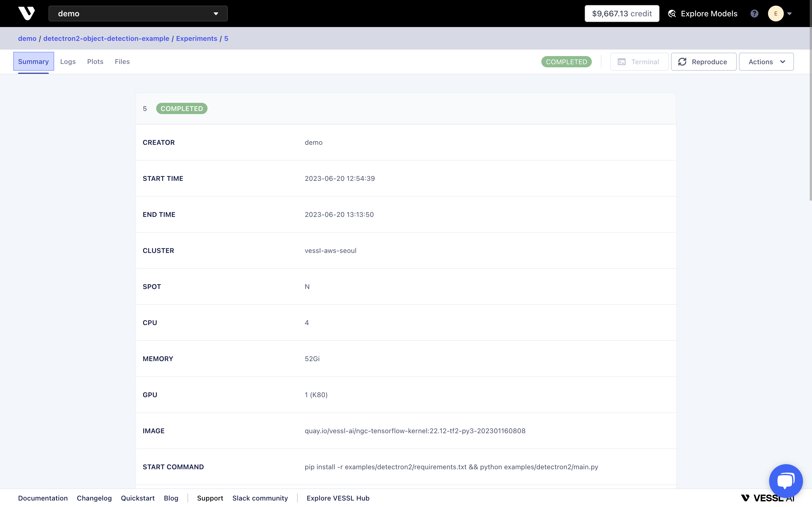Go to detectron2-object-detection-example breadcrumb
This screenshot has width=812, height=507.
(x=106, y=39)
